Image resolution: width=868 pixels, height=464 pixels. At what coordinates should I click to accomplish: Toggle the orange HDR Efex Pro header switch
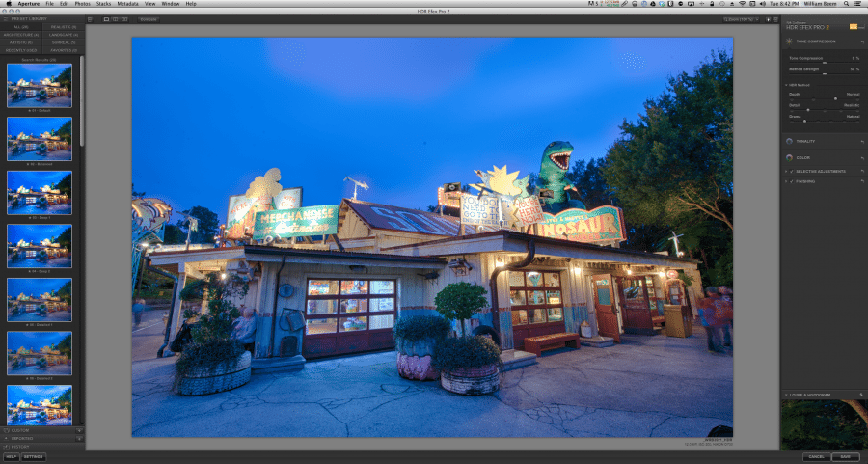pyautogui.click(x=855, y=27)
